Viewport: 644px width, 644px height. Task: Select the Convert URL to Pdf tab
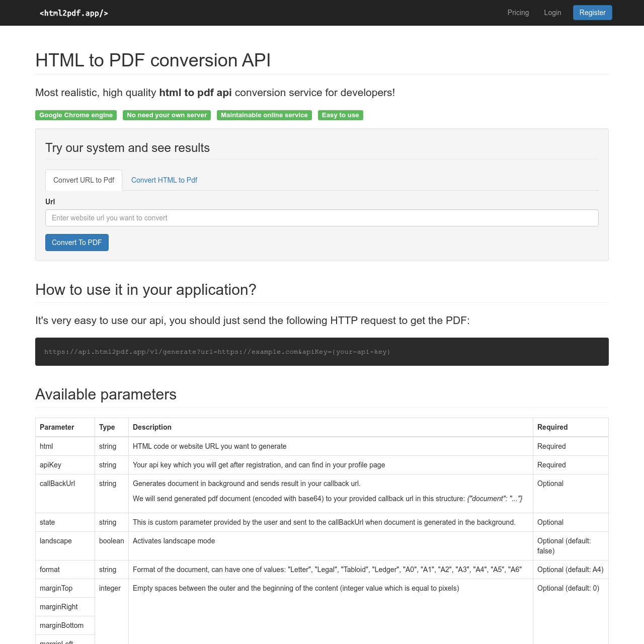84,180
